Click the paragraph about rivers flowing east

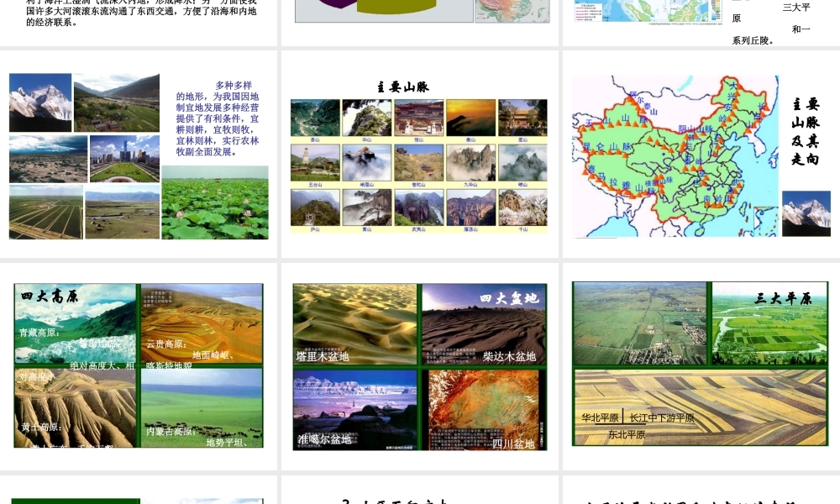[141, 13]
